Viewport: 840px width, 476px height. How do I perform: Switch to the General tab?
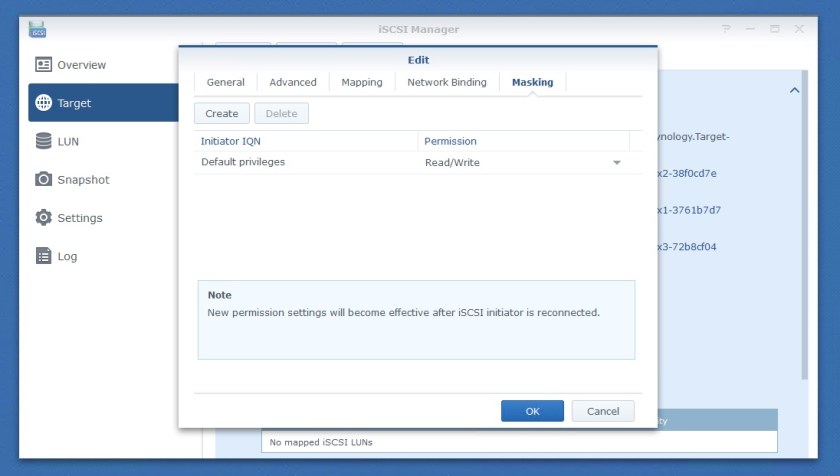[225, 82]
